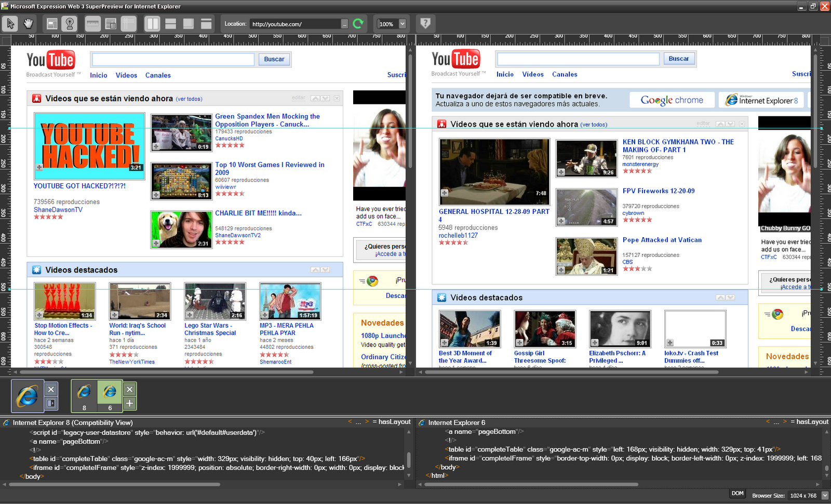Image resolution: width=831 pixels, height=504 pixels.
Task: Click the horizontal scrollbar under right preview
Action: [x=572, y=372]
